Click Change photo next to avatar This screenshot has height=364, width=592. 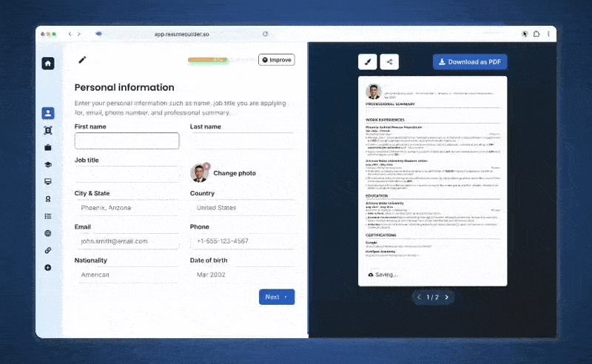click(235, 173)
